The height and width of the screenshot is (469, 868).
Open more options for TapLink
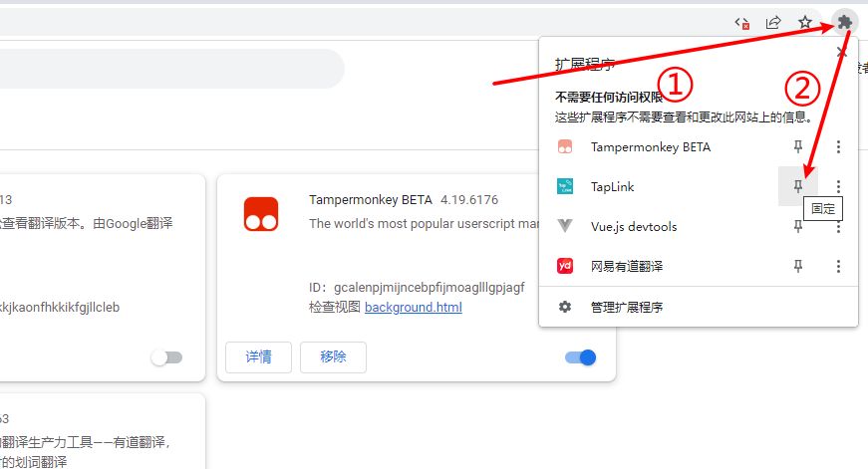click(x=838, y=186)
